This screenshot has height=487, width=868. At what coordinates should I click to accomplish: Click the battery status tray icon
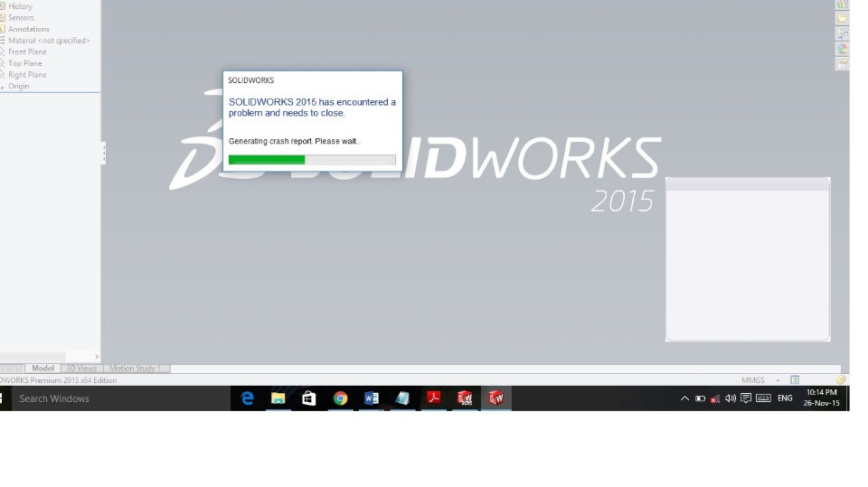[x=700, y=398]
